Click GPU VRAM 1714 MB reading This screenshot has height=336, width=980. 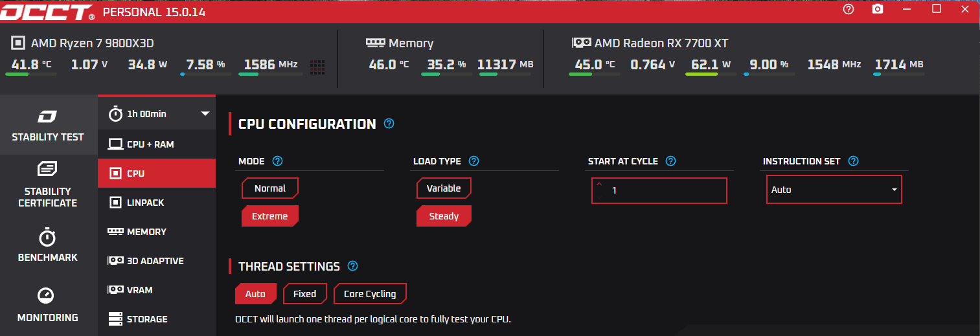[x=899, y=64]
